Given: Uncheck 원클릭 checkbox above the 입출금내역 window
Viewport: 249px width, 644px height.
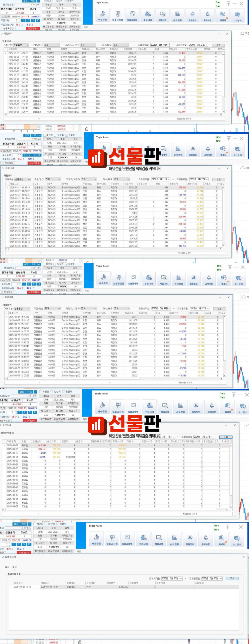Looking at the screenshot, I should 58,524.
